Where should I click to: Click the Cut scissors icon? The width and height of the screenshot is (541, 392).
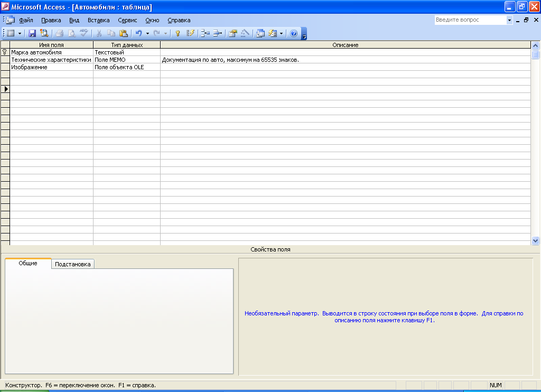(99, 33)
